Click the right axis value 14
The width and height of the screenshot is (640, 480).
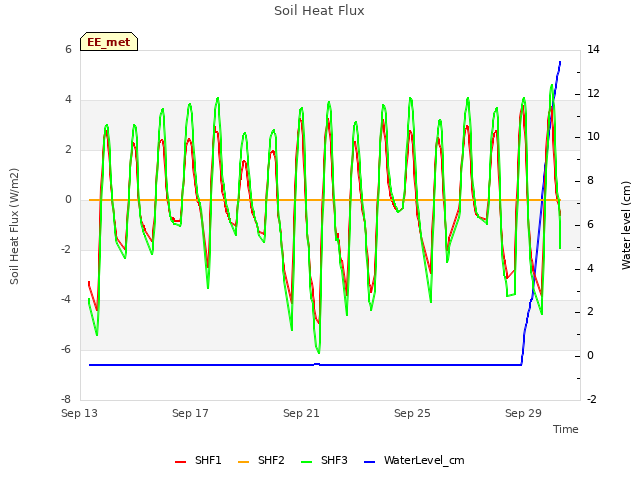[593, 49]
